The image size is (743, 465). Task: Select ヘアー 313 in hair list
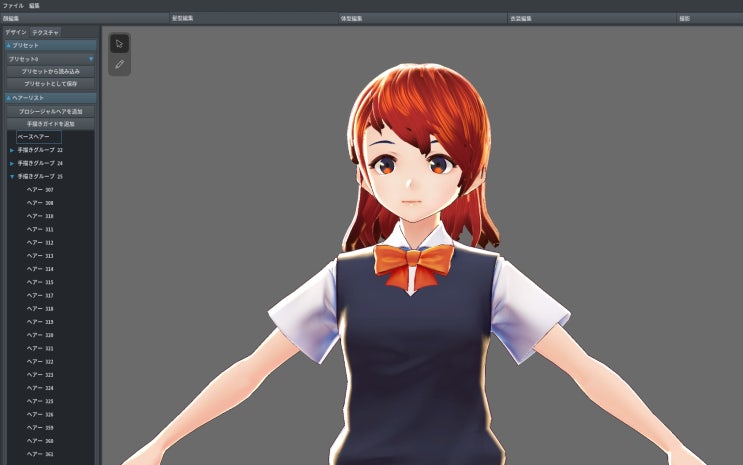pyautogui.click(x=40, y=256)
